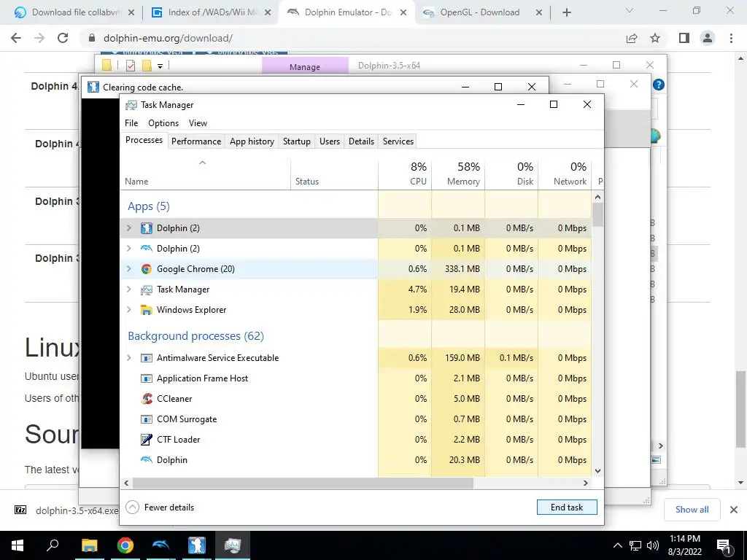This screenshot has height=560, width=747.
Task: Open a new Chrome tab with plus
Action: tap(566, 12)
